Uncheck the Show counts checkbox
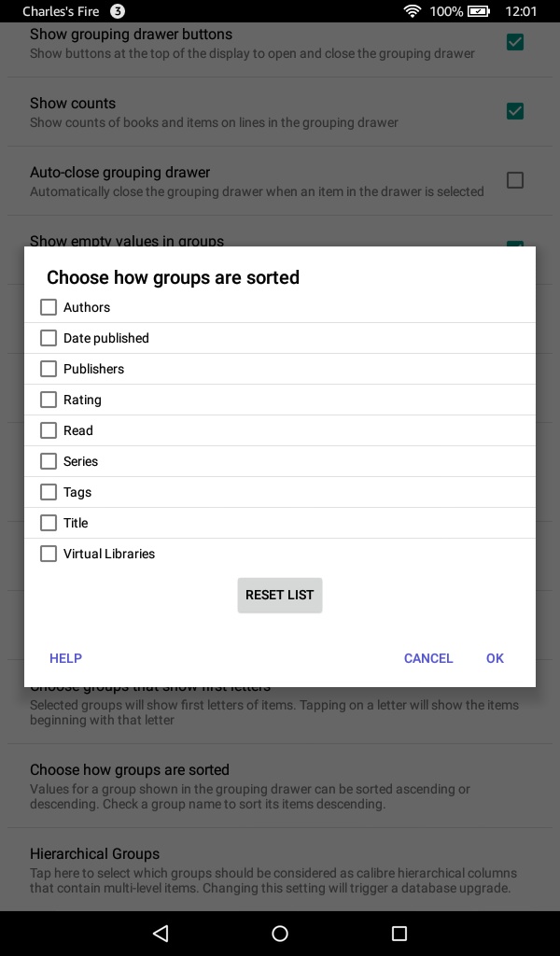This screenshot has height=956, width=560. (514, 111)
